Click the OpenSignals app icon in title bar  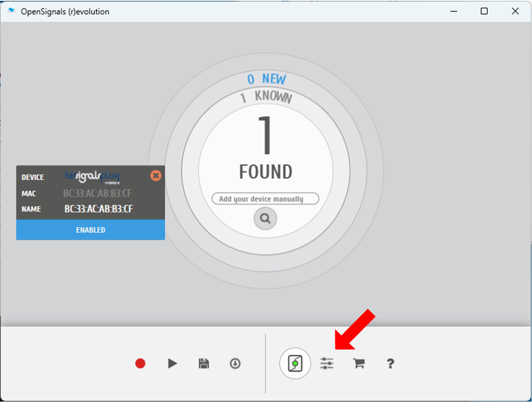(x=12, y=11)
